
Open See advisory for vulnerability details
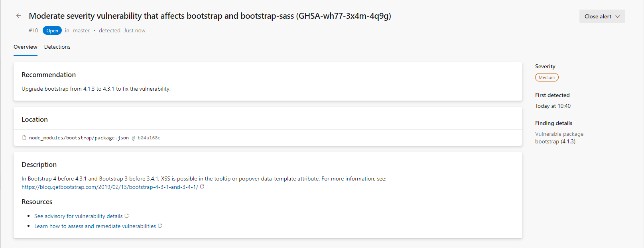(79, 216)
